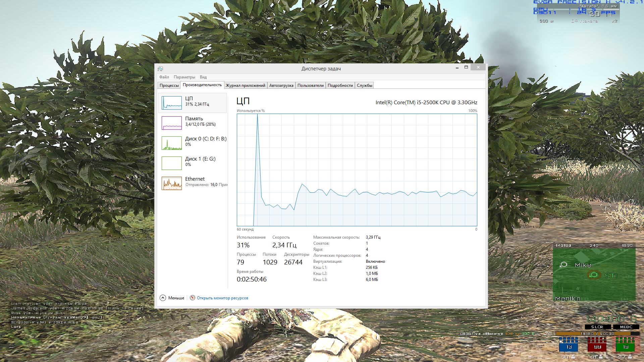
Task: Switch to the Автозагрузка tab
Action: click(281, 85)
